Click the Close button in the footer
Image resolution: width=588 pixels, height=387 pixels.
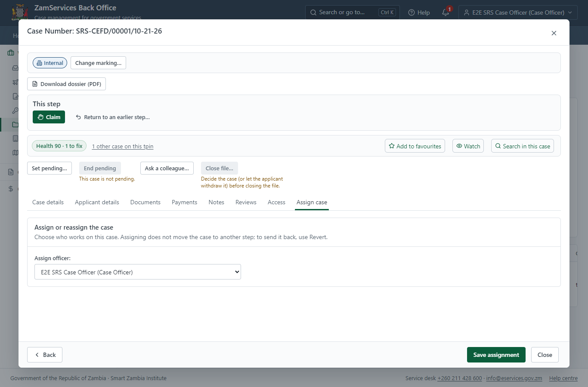545,355
